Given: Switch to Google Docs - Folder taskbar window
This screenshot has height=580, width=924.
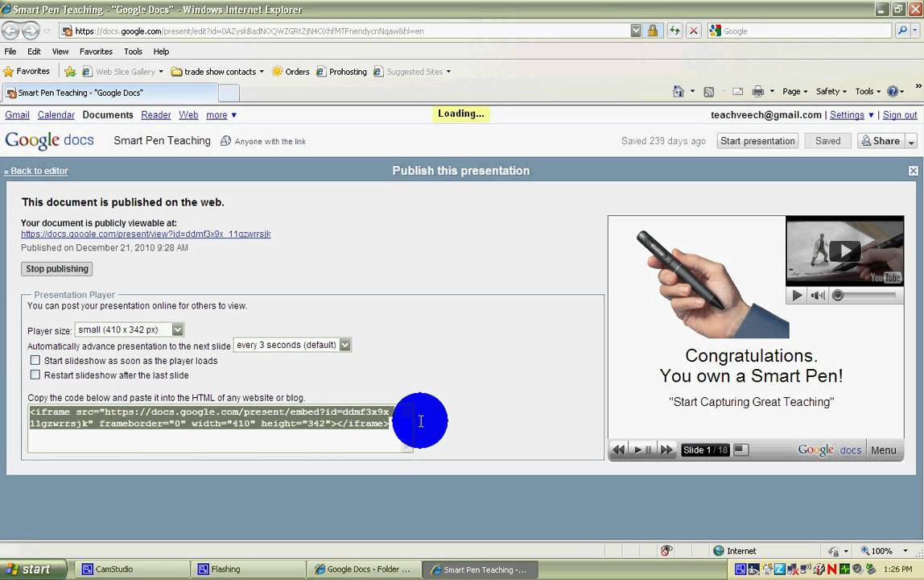Looking at the screenshot, I should [x=363, y=570].
